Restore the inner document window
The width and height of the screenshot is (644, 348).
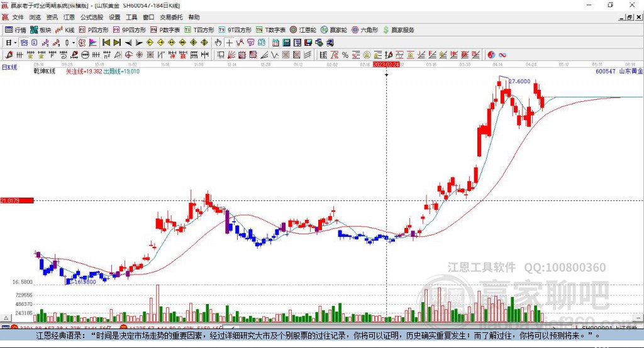pyautogui.click(x=630, y=17)
